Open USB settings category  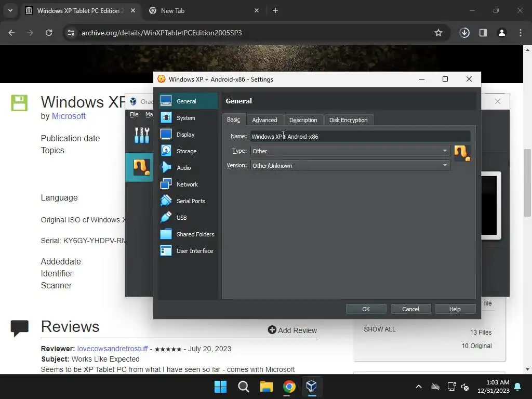[x=188, y=218]
